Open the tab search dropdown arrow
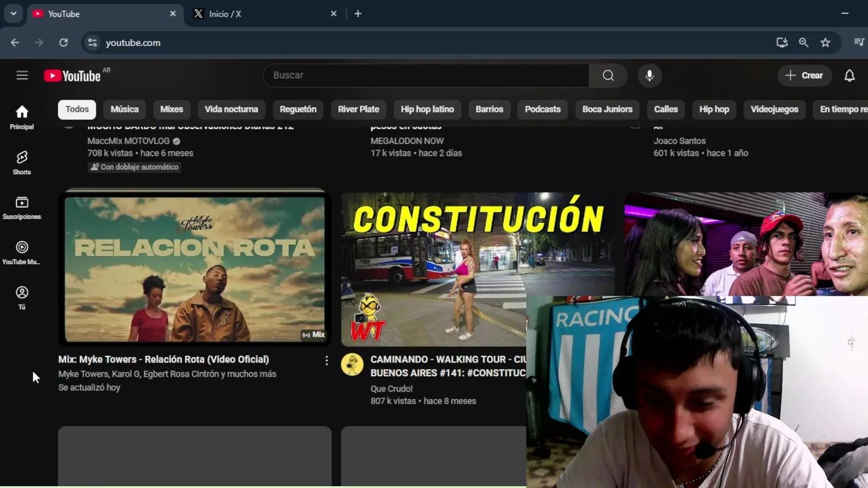The height and width of the screenshot is (488, 868). coord(13,14)
